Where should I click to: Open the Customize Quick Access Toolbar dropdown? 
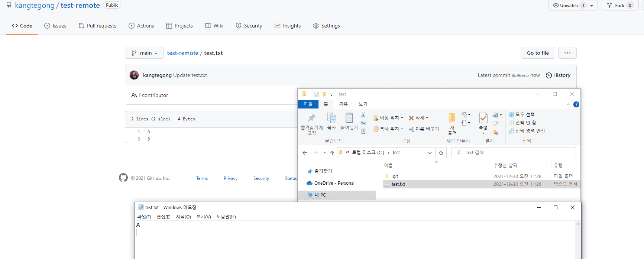point(331,95)
